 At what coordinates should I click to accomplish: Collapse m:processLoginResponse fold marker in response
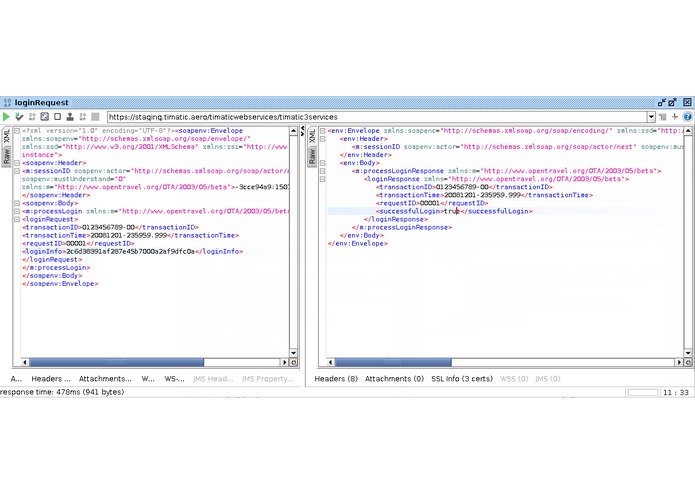coord(323,171)
